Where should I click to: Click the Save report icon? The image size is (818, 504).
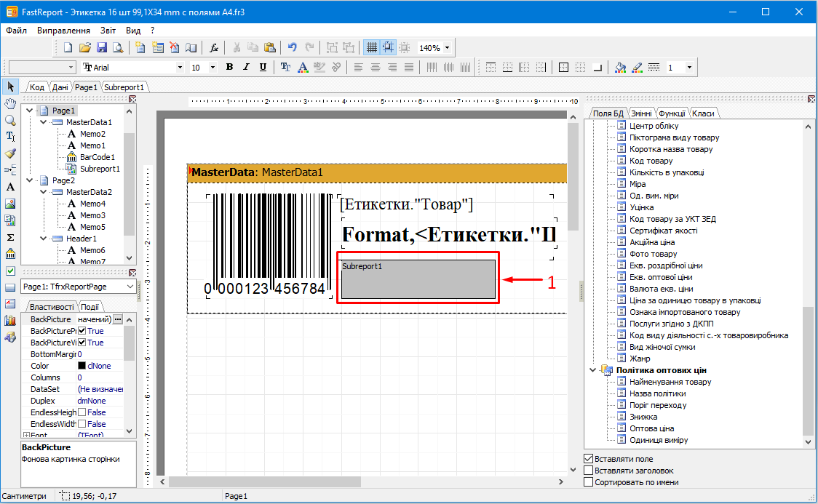pyautogui.click(x=102, y=48)
